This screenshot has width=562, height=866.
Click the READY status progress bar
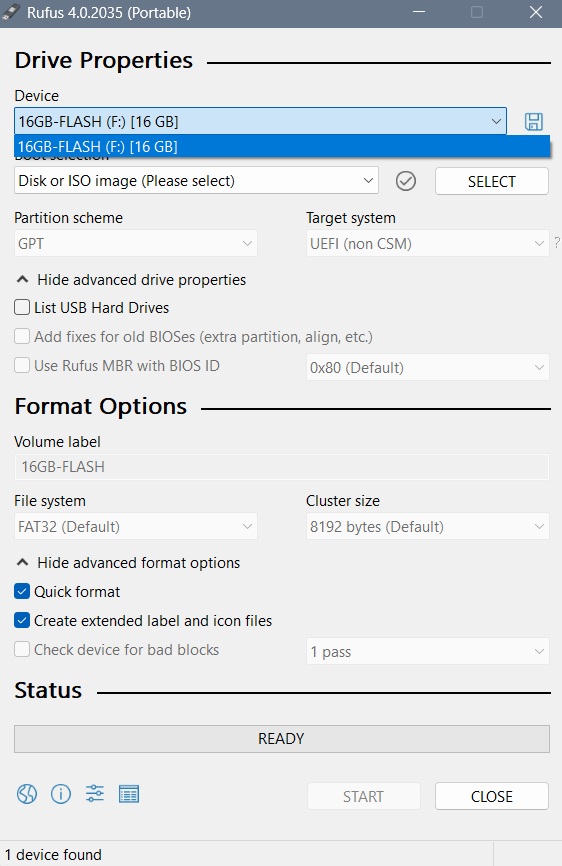click(x=282, y=739)
